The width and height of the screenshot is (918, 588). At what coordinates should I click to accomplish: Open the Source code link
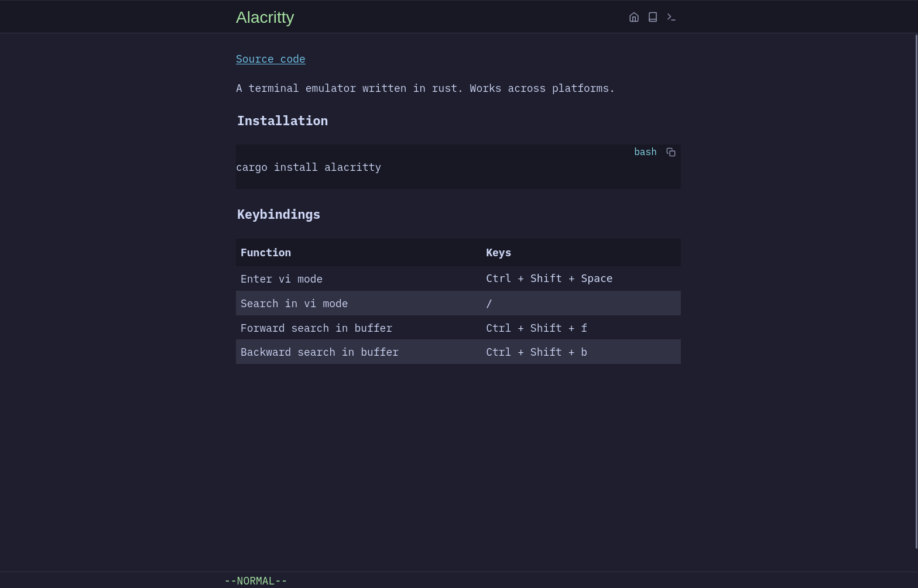click(270, 59)
